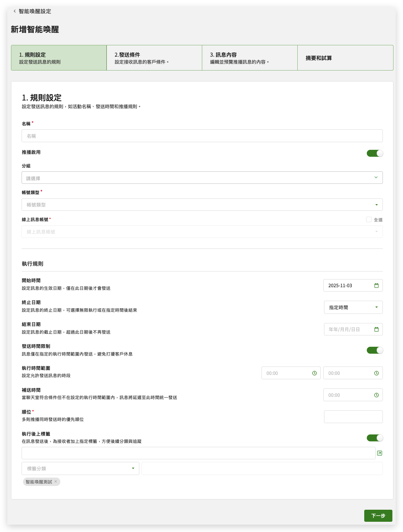Switch to the 3. 訊息內容 step tab
Viewport: 403px width, 532px height.
click(249, 58)
